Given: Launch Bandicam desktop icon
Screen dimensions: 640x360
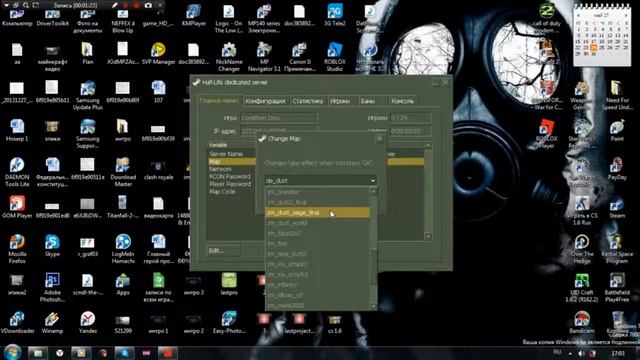Looking at the screenshot, I should (x=582, y=322).
